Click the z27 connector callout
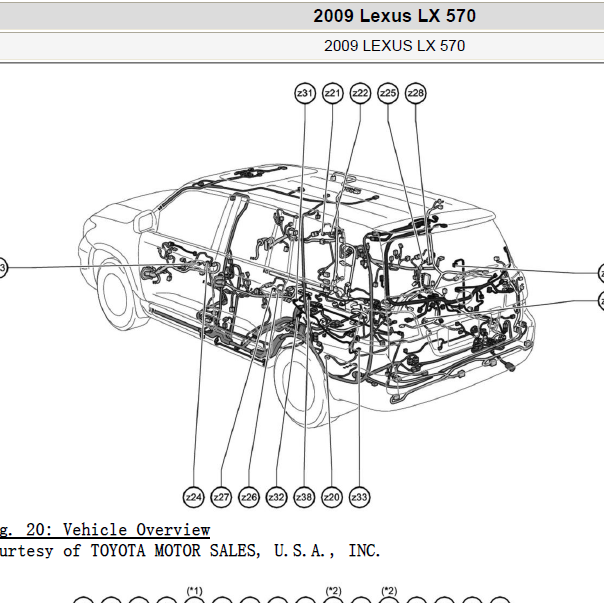 221,497
